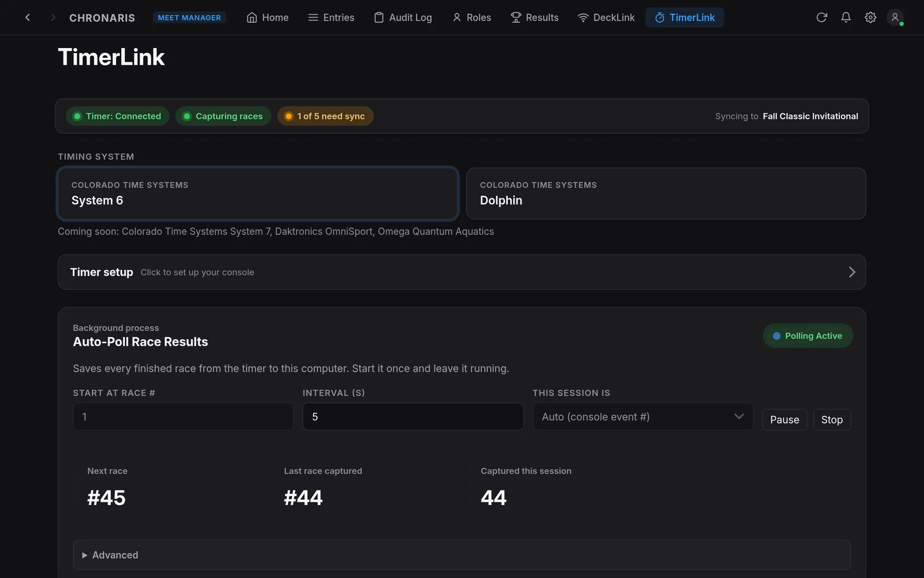Open the This Session Is dropdown
The height and width of the screenshot is (578, 924).
pyautogui.click(x=643, y=417)
